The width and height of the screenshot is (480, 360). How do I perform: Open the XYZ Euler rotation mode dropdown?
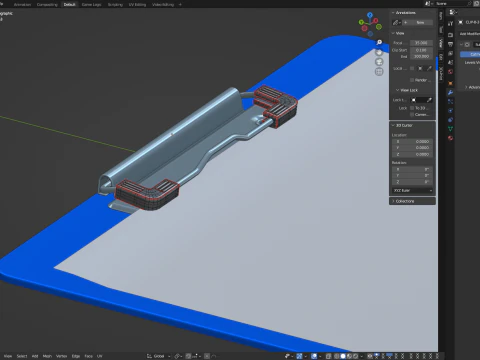[x=413, y=190]
